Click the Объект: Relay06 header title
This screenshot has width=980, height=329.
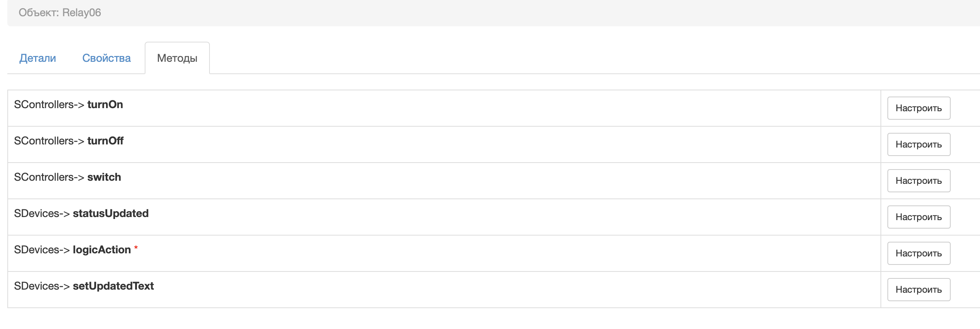click(60, 13)
